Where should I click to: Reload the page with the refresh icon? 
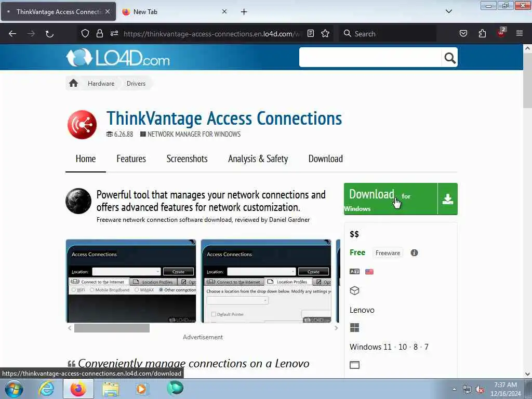(x=49, y=34)
